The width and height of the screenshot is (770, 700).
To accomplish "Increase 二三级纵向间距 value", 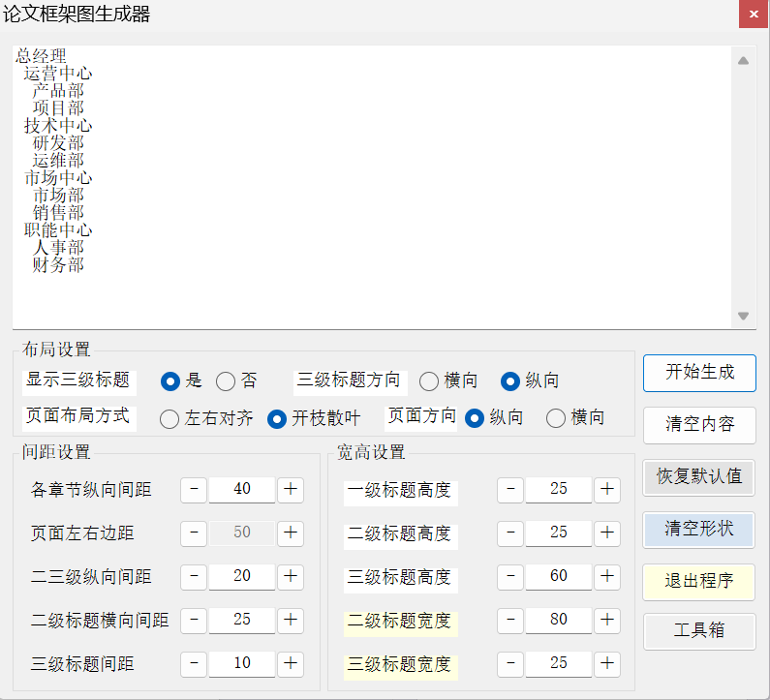I will 291,576.
